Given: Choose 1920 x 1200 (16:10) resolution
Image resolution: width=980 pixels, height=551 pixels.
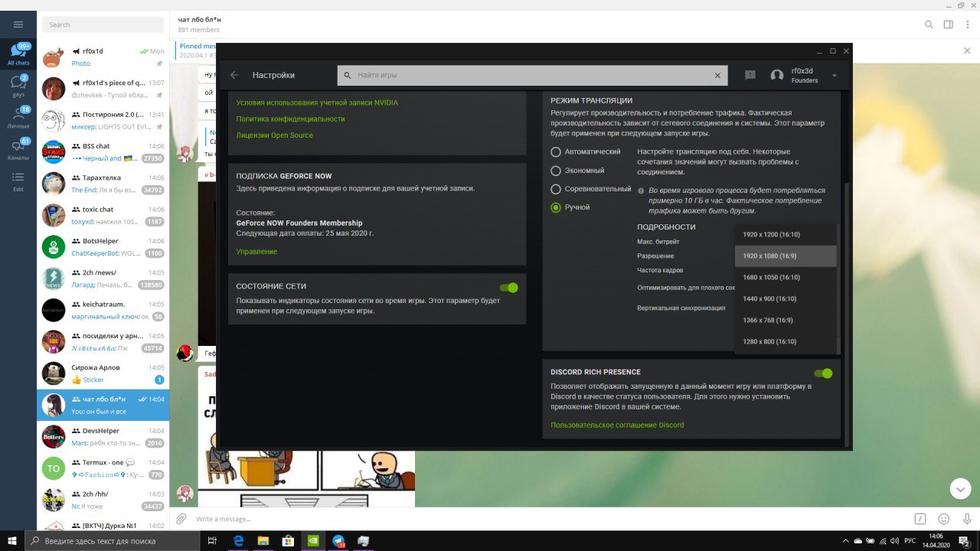Looking at the screenshot, I should coord(786,234).
